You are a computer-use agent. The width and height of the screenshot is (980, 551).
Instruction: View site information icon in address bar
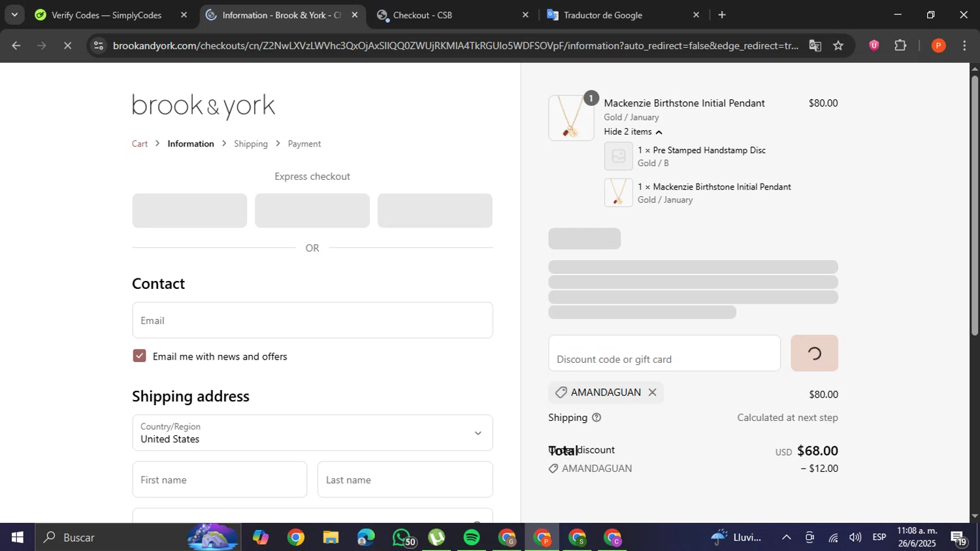tap(98, 46)
